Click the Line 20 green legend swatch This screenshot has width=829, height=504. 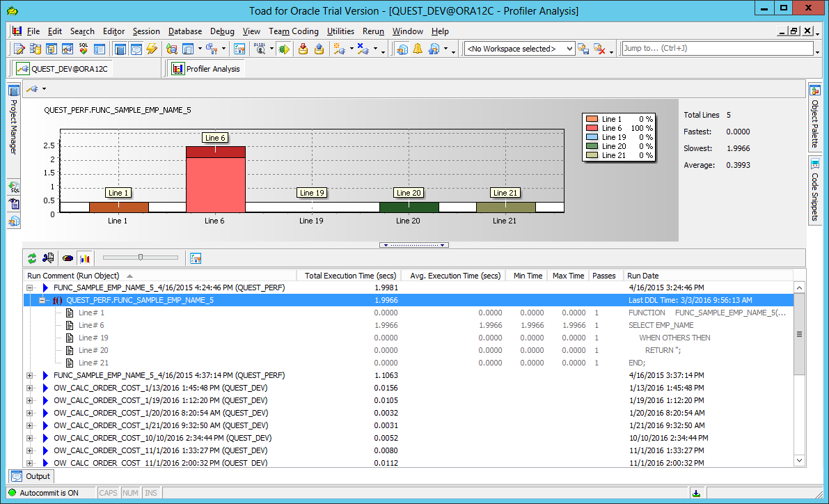pos(592,146)
